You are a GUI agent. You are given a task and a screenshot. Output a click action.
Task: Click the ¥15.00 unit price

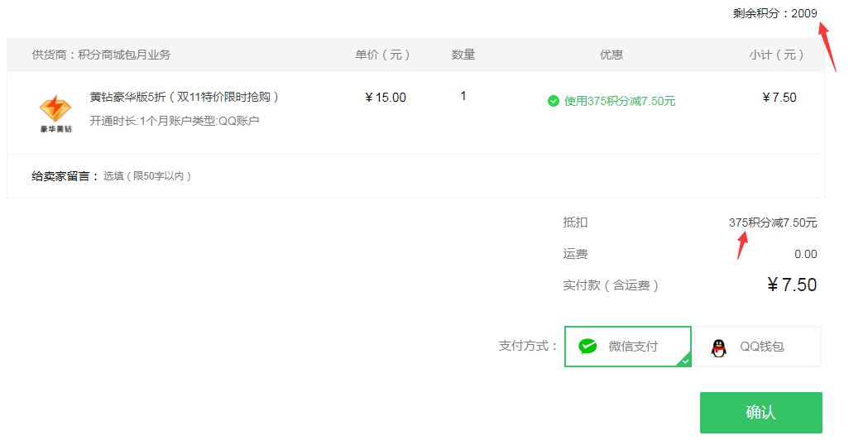tap(386, 98)
